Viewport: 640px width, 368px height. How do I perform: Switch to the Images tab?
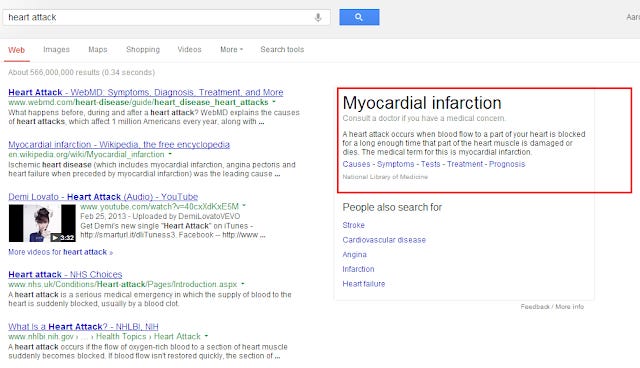pos(56,50)
